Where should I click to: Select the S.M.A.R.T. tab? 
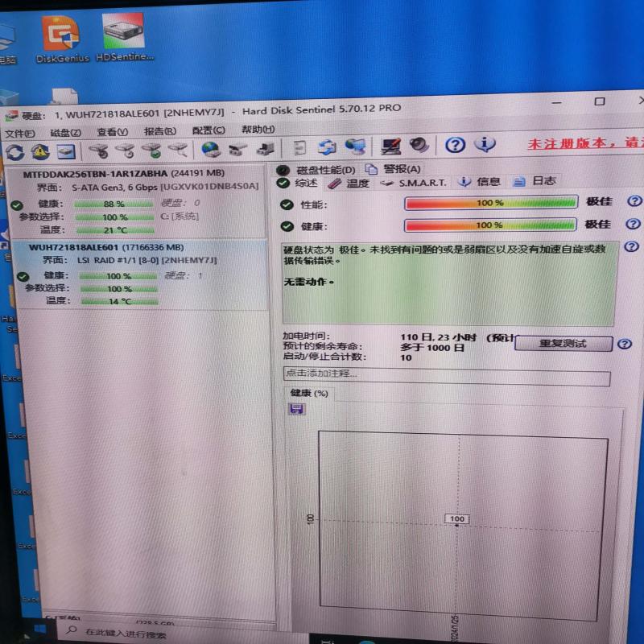point(413,183)
